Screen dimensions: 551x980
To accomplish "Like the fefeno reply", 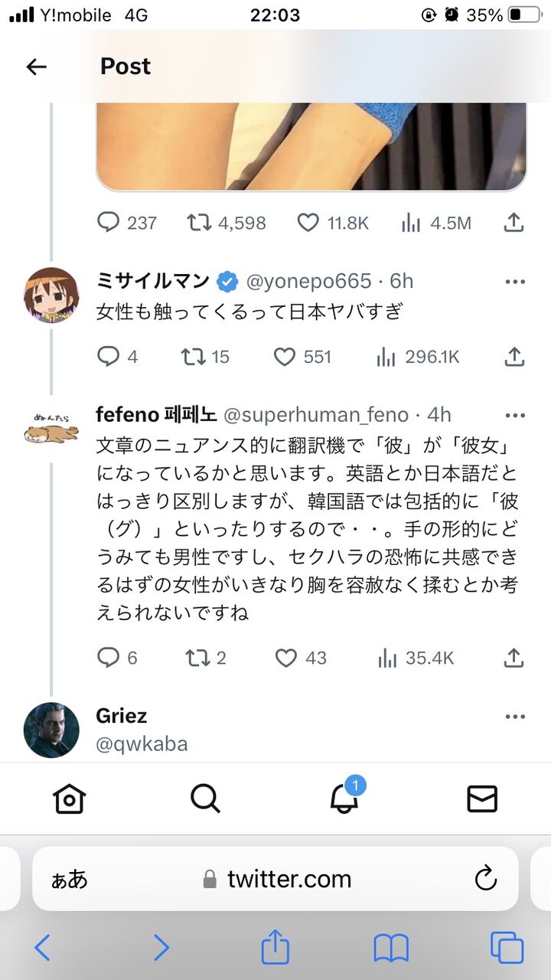I will click(285, 658).
